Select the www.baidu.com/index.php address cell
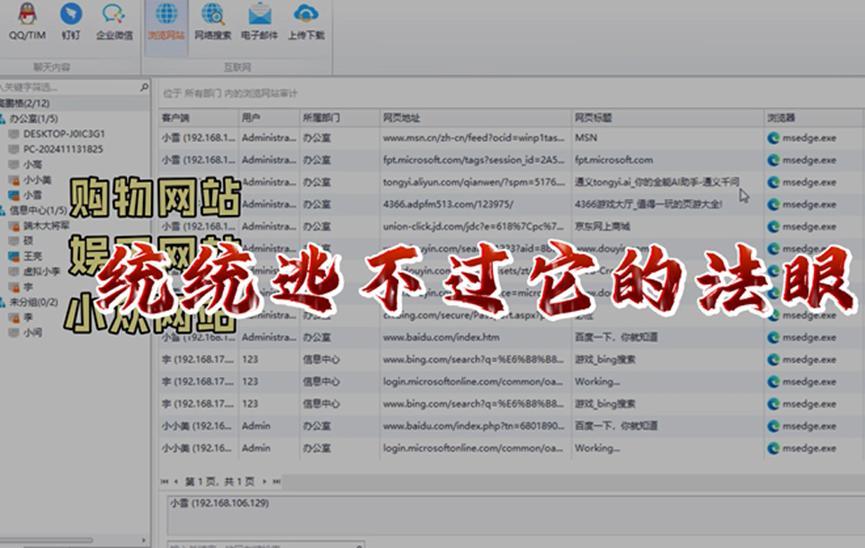 coord(476,426)
